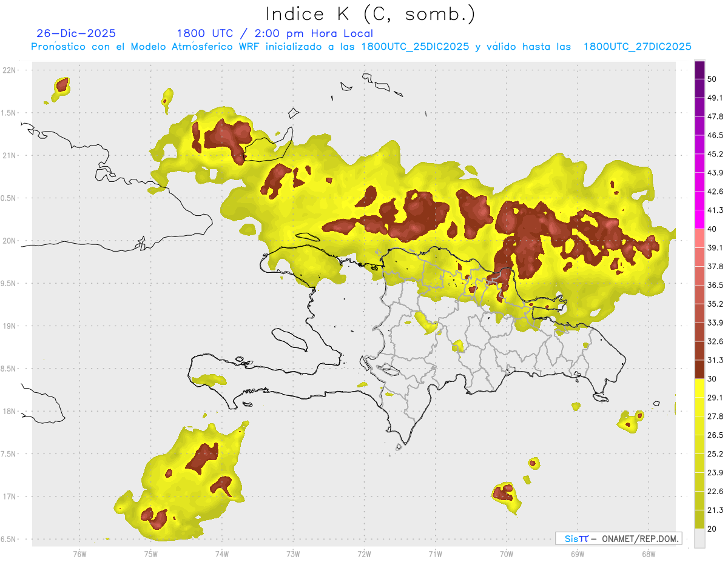
Task: Click the "41.3" value on the color scale
Action: pos(715,210)
